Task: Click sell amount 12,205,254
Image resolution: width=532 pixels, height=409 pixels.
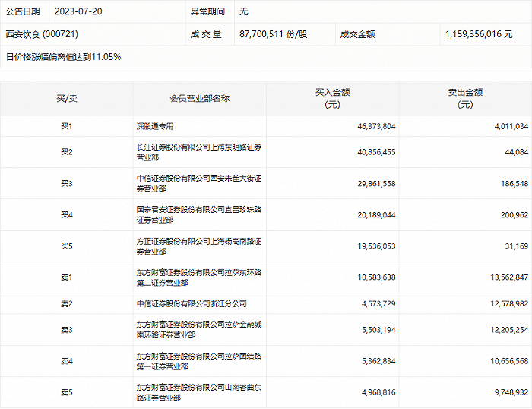Action: (509, 330)
